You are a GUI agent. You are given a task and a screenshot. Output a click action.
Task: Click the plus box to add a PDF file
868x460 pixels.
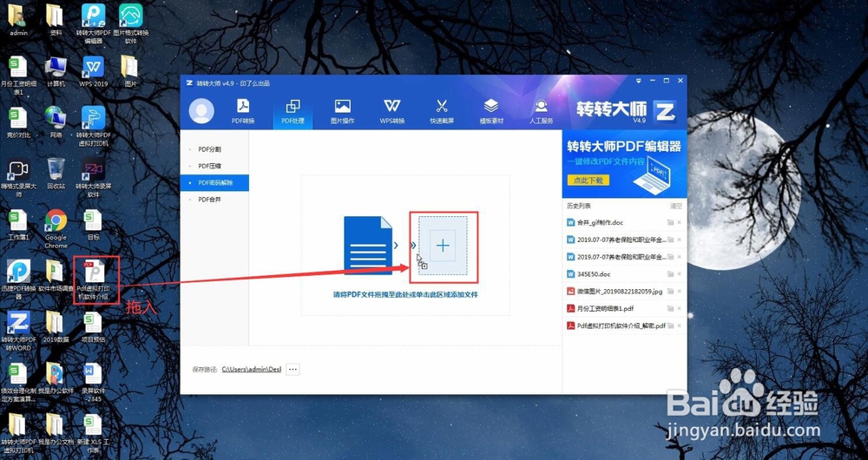(443, 246)
